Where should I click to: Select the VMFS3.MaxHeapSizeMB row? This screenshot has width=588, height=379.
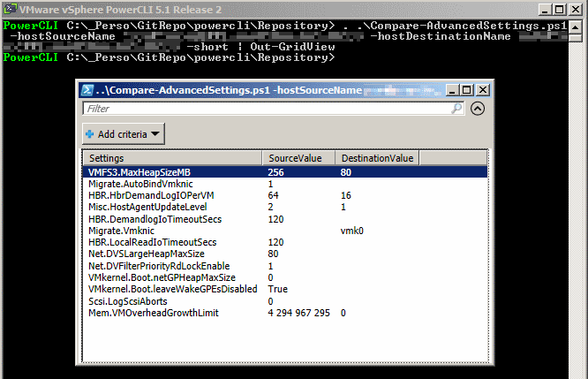[285, 172]
